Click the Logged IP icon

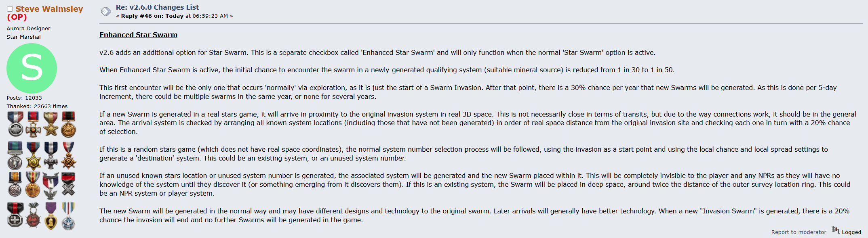[836, 230]
